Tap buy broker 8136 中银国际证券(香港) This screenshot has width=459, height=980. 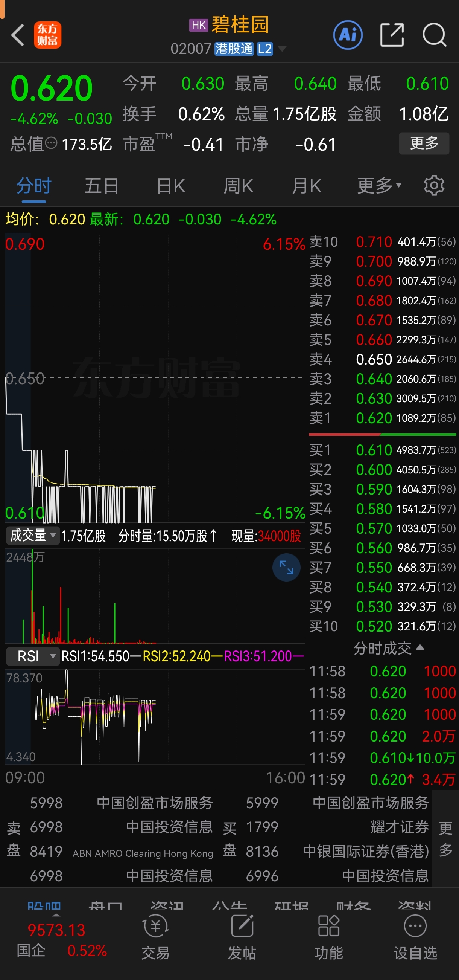[x=337, y=852]
